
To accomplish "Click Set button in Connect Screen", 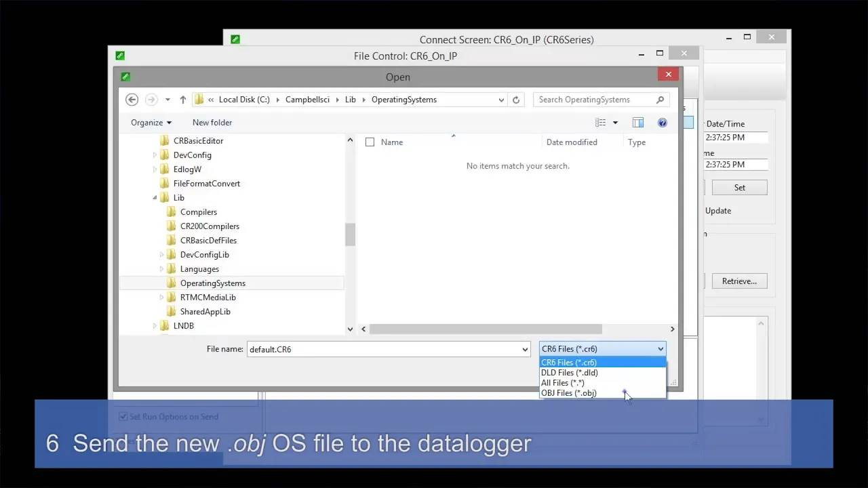I will coord(739,188).
